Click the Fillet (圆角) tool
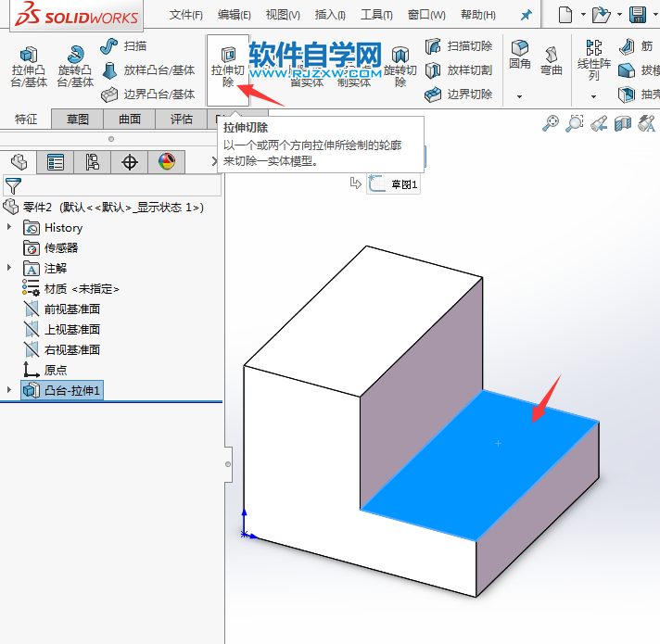 pos(520,55)
